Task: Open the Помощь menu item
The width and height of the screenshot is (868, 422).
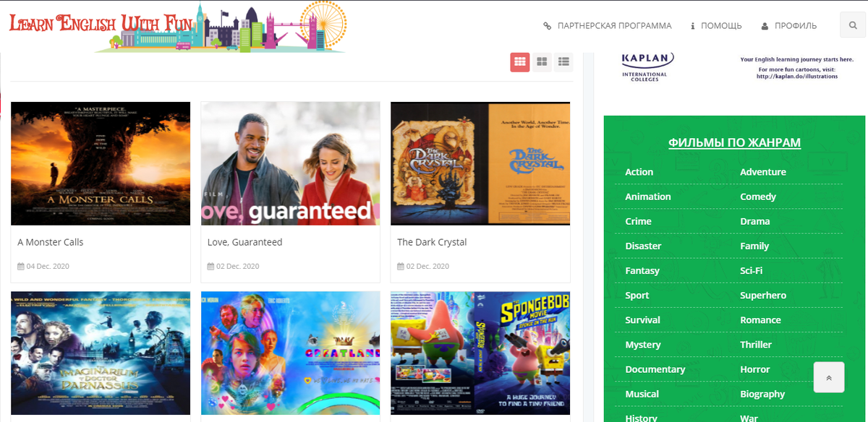Action: [716, 26]
